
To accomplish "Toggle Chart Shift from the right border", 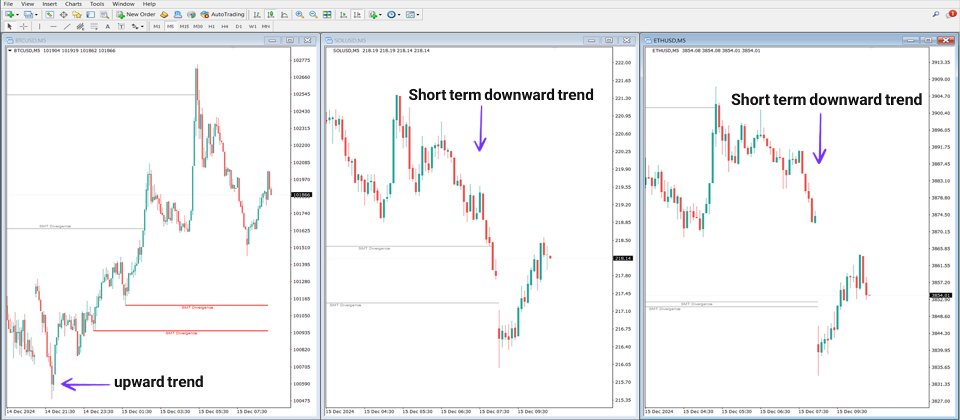I will [357, 14].
